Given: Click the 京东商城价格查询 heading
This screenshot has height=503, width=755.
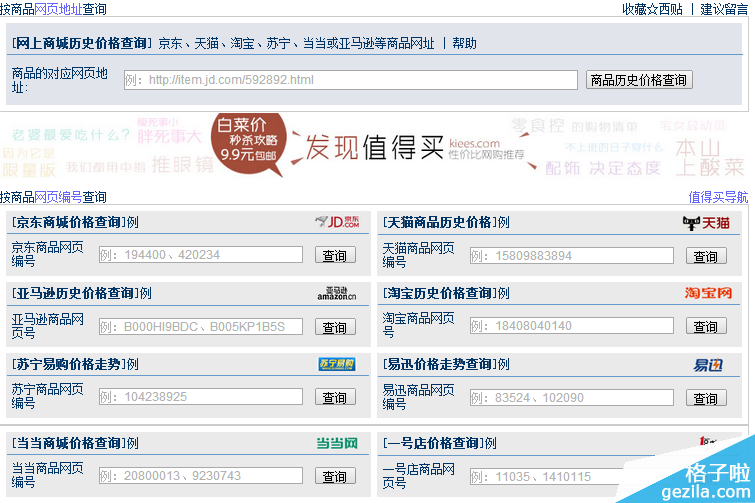Looking at the screenshot, I should [69, 222].
